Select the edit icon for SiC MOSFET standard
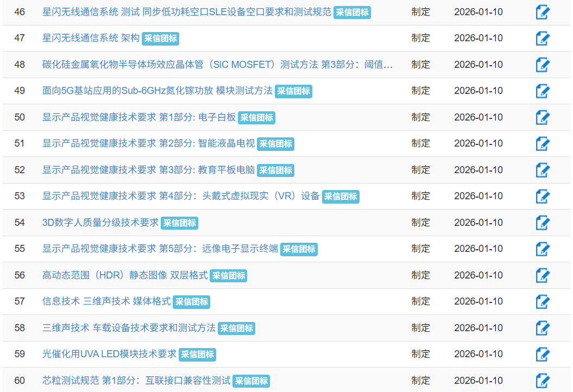 (x=542, y=65)
